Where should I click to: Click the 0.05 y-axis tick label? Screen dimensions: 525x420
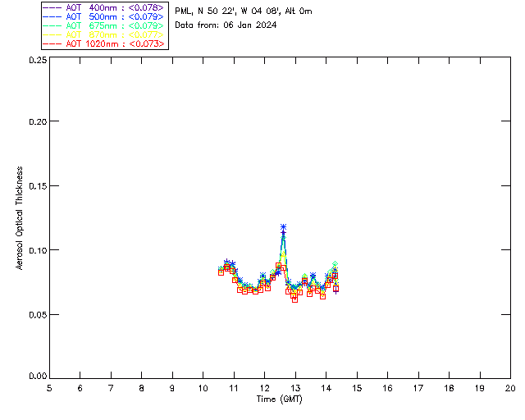(x=38, y=315)
